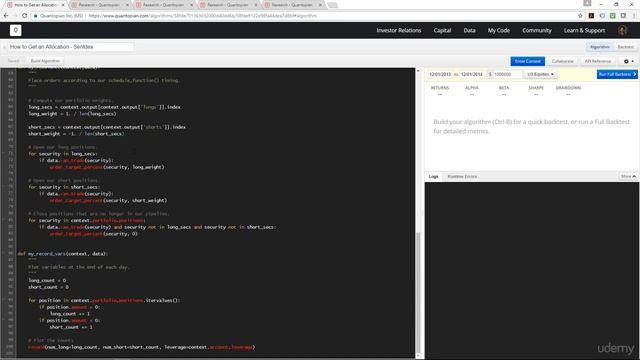This screenshot has height=360, width=640.
Task: Edit the backtest end date field
Action: pos(472,74)
